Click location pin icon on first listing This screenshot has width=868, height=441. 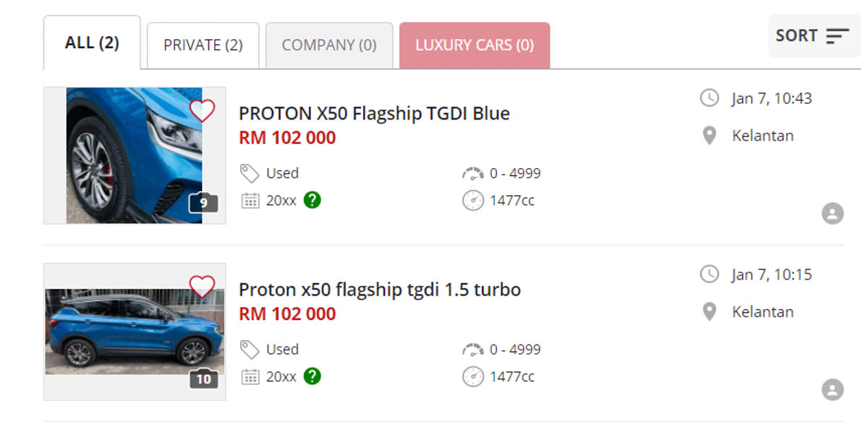[710, 136]
